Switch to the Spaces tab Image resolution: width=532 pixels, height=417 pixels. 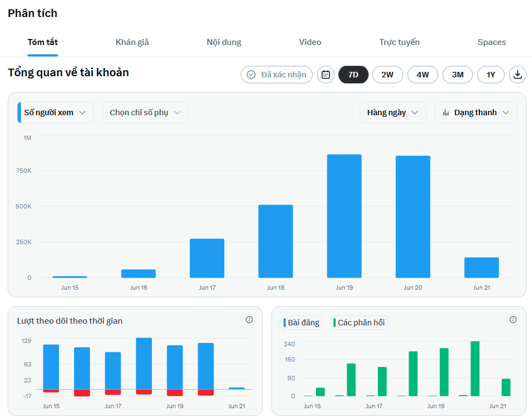tap(491, 42)
